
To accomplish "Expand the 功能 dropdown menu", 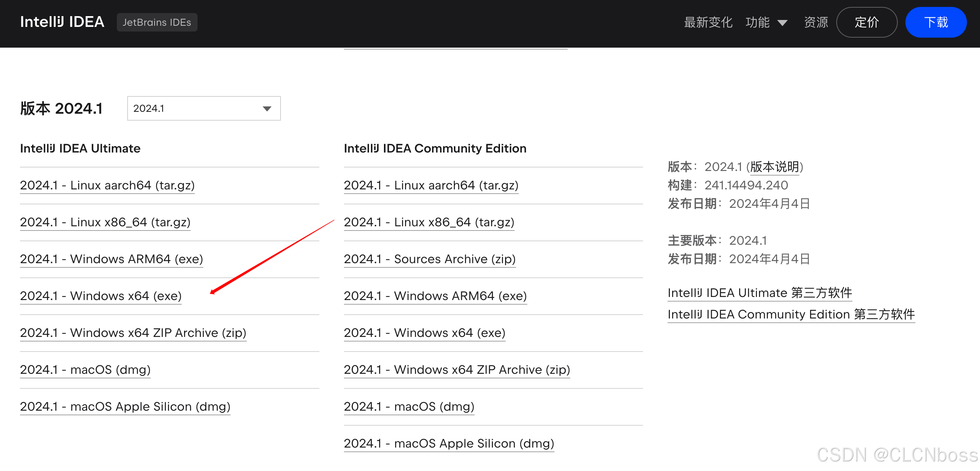I will (766, 22).
